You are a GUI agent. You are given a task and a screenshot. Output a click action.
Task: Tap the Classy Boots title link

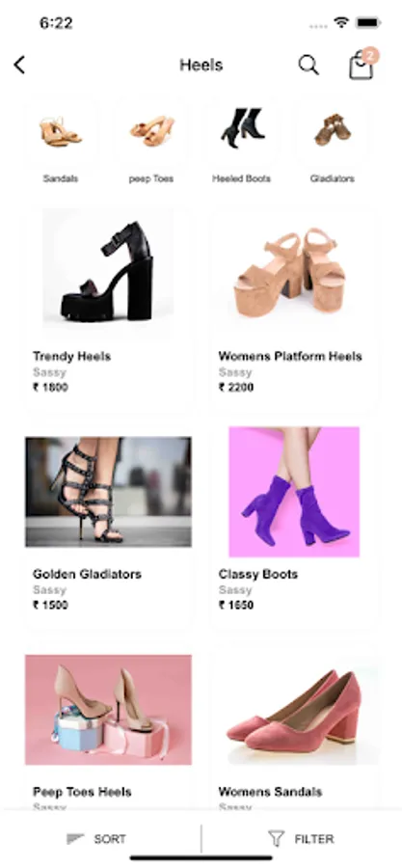click(x=258, y=574)
